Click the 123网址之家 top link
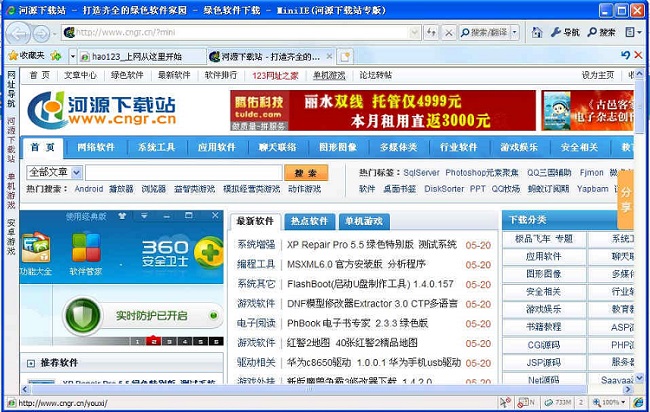 275,75
